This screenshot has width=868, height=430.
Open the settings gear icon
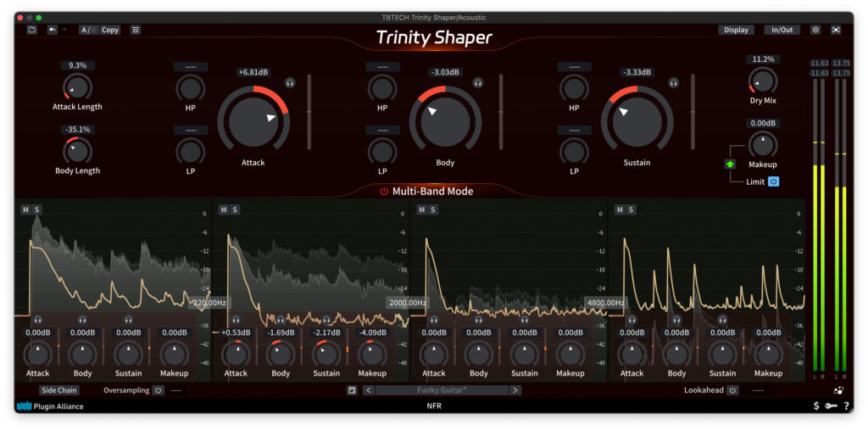(x=815, y=30)
